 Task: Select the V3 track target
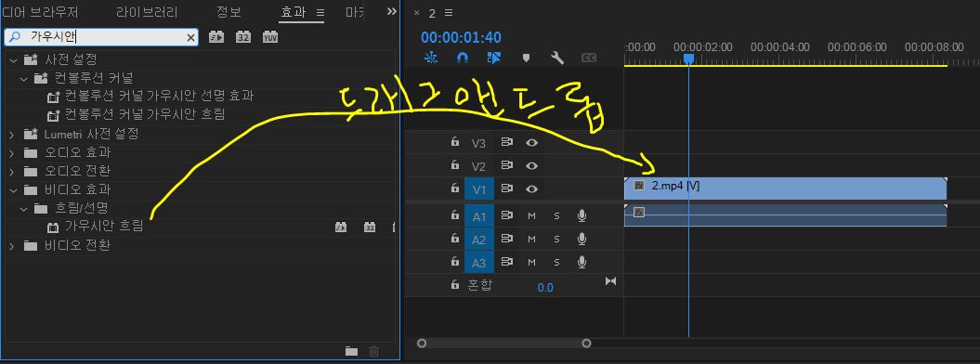pyautogui.click(x=478, y=143)
